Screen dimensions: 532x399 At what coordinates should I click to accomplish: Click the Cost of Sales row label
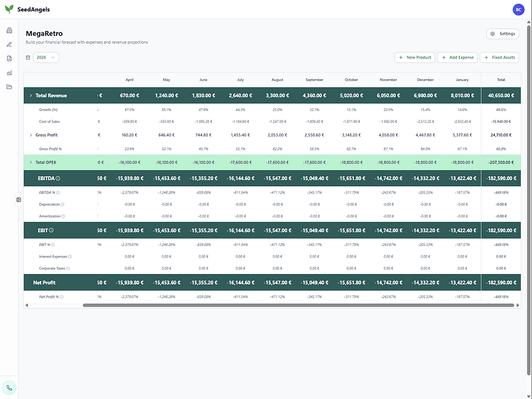point(49,122)
